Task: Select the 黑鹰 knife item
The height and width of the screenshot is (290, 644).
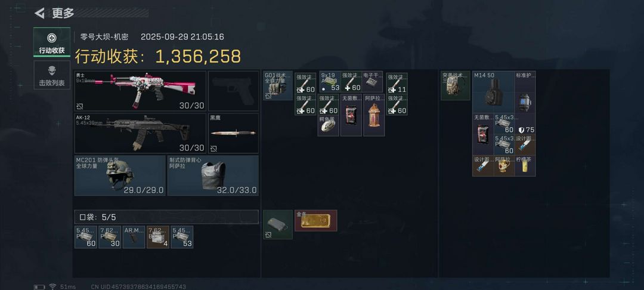Action: tap(234, 134)
